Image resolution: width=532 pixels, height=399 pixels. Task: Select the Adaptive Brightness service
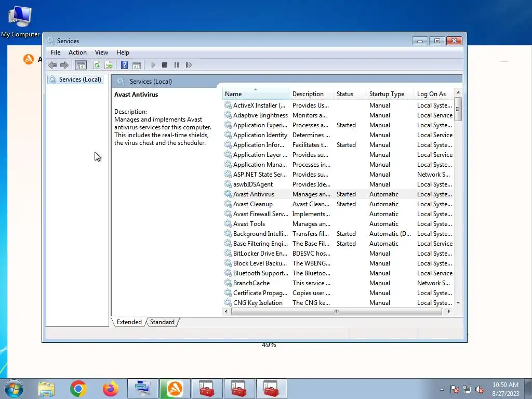(338, 115)
